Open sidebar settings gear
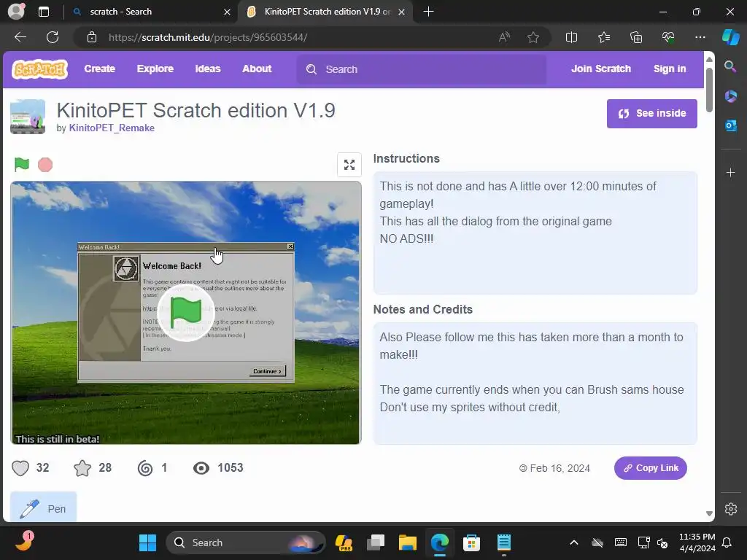Viewport: 747px width, 560px height. pyautogui.click(x=730, y=508)
